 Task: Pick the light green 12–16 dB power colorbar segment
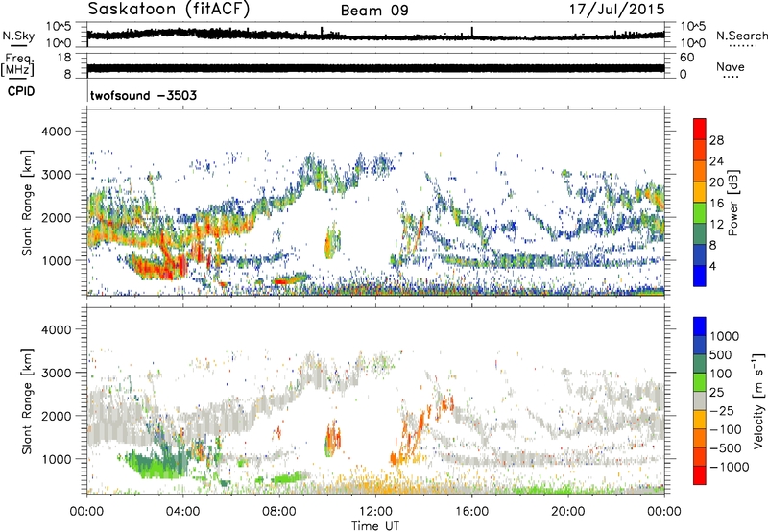(x=700, y=213)
